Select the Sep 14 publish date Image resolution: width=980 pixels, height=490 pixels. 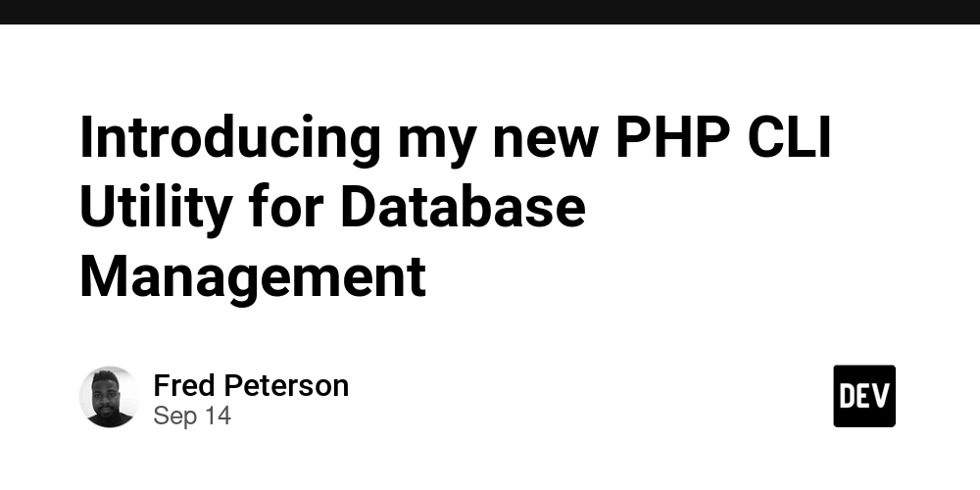point(192,416)
